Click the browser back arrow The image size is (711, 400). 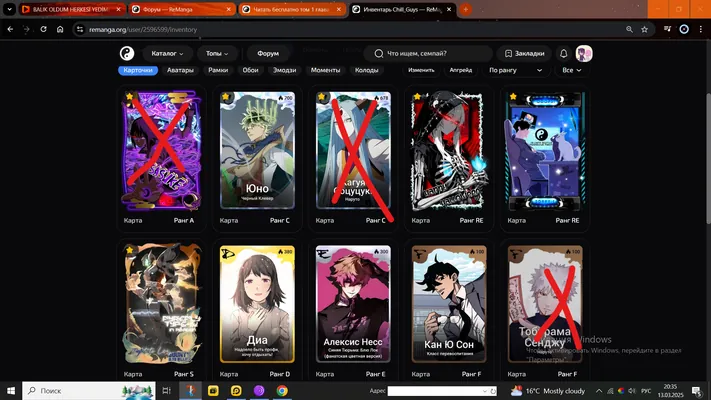10,29
